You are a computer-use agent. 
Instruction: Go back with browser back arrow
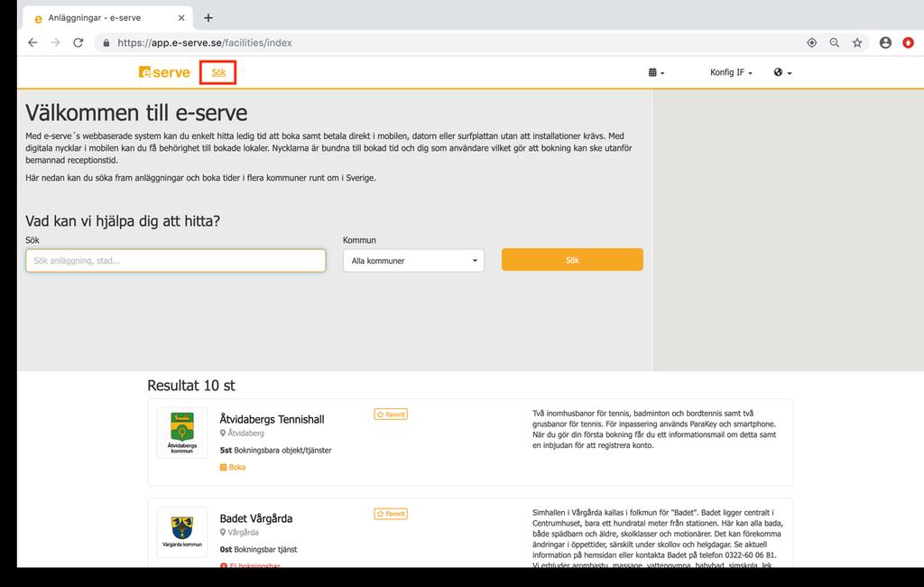[x=32, y=42]
